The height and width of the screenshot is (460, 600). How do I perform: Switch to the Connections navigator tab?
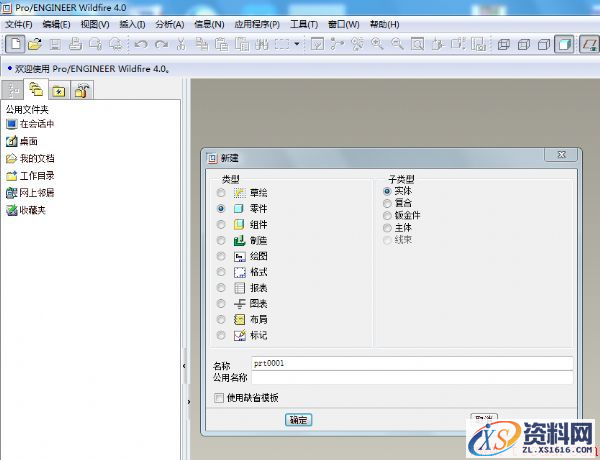tap(82, 91)
